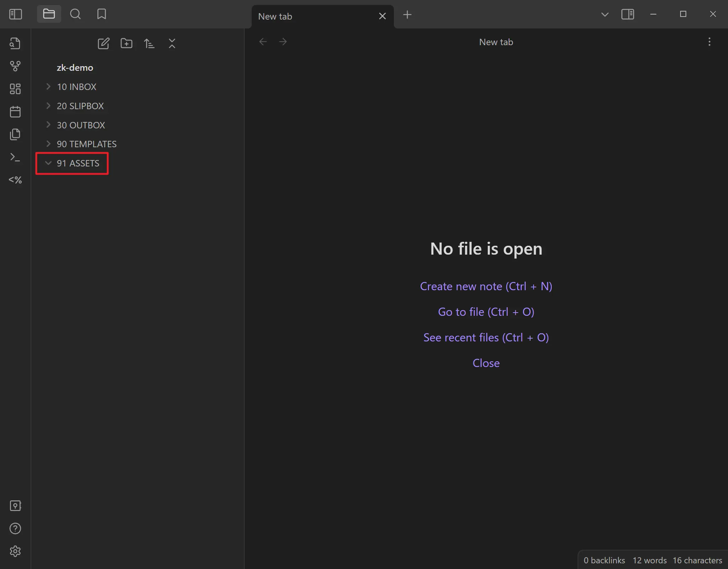Toggle the left sidebar
728x569 pixels.
click(15, 14)
